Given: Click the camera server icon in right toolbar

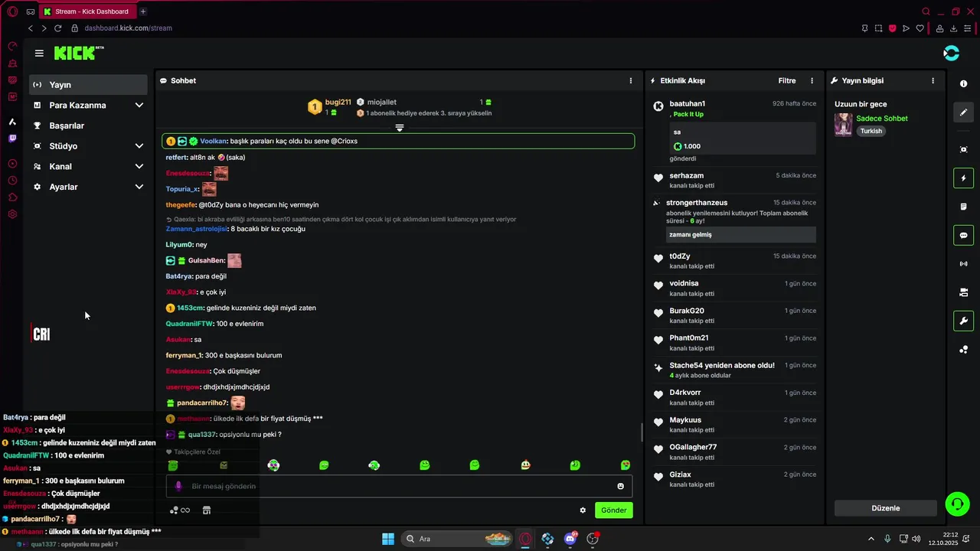Looking at the screenshot, I should [963, 292].
